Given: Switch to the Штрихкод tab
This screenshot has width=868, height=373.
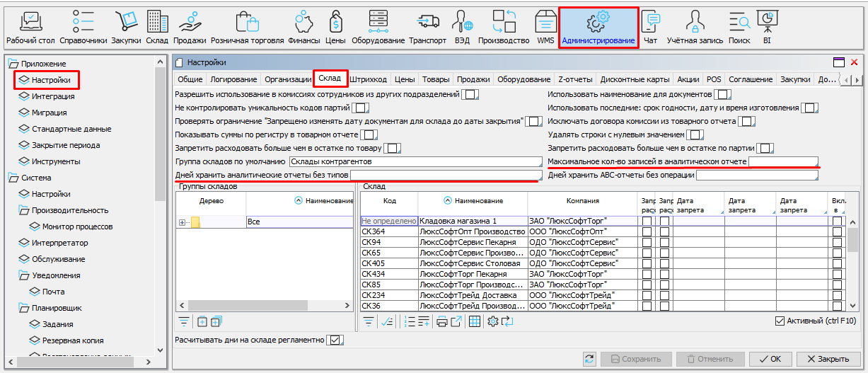Looking at the screenshot, I should (x=368, y=79).
